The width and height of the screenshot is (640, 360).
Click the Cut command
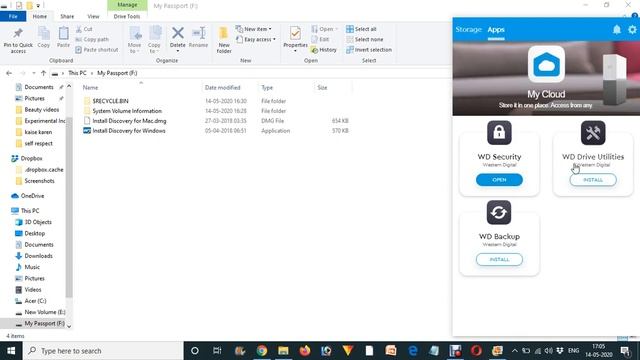[84, 29]
